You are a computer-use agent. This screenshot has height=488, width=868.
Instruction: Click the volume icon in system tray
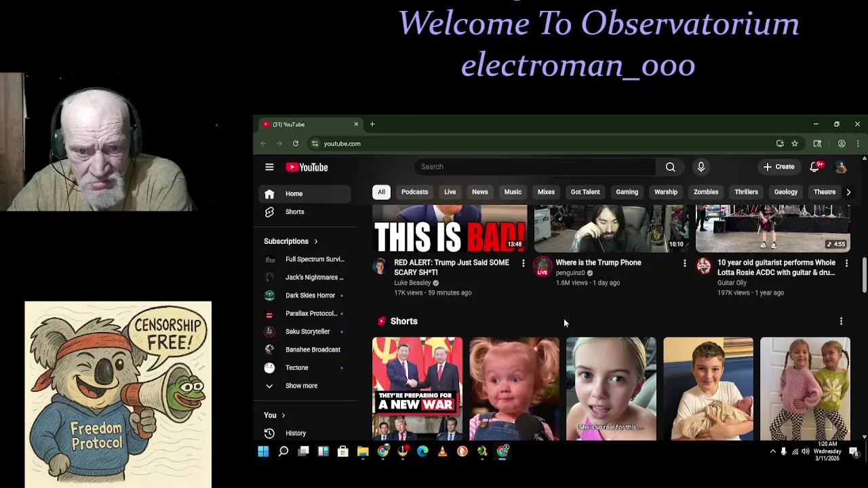pos(805,451)
